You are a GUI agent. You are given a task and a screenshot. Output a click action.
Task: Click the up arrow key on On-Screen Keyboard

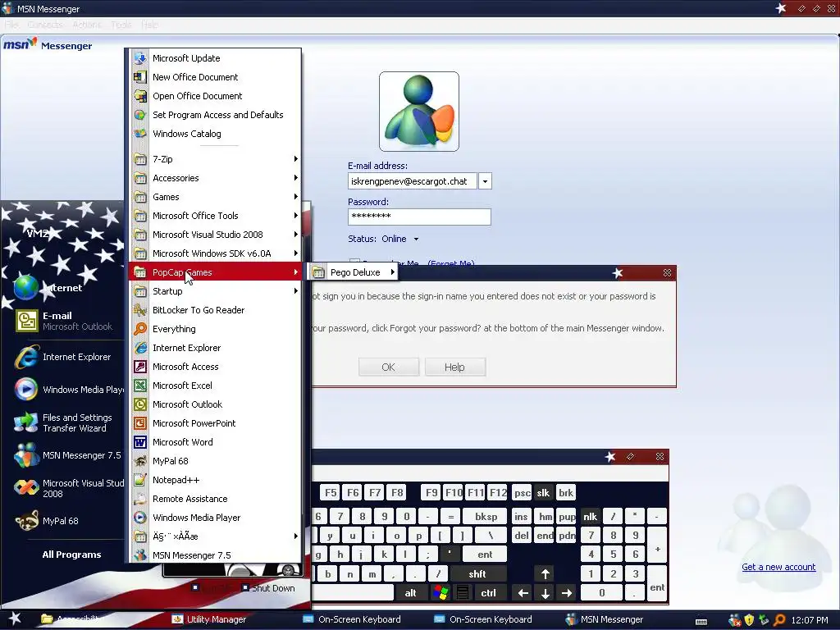coord(545,573)
